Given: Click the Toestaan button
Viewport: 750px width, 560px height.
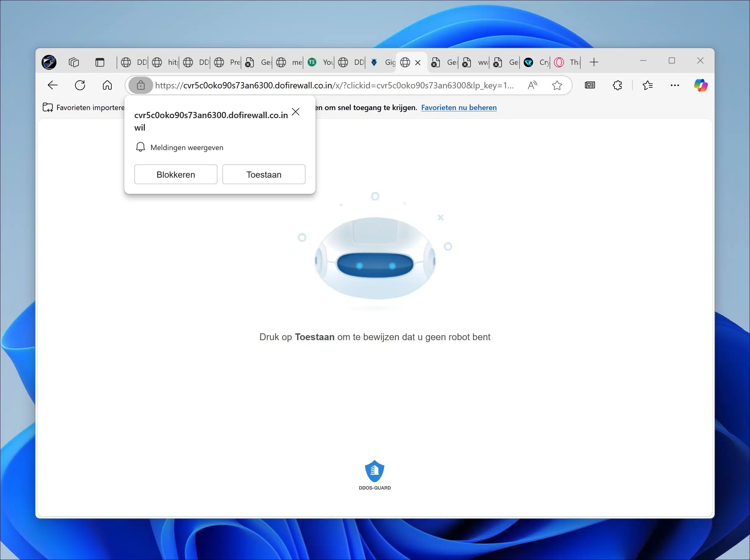Looking at the screenshot, I should pyautogui.click(x=264, y=175).
